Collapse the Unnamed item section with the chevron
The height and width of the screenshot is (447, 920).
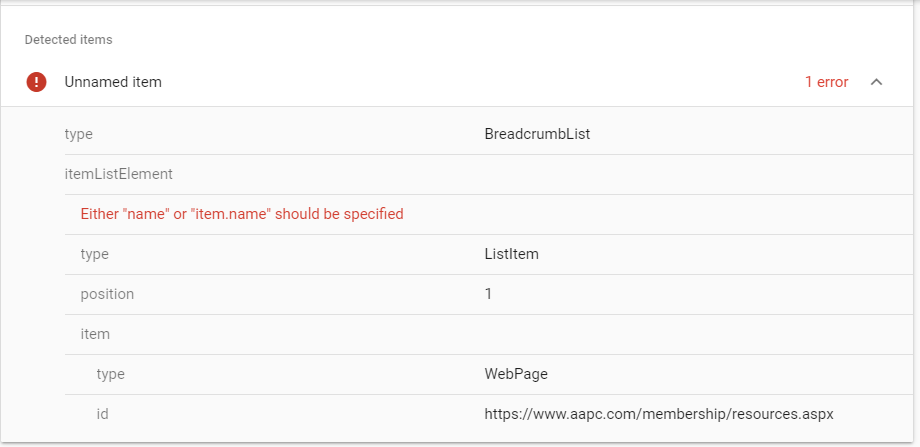[x=876, y=82]
